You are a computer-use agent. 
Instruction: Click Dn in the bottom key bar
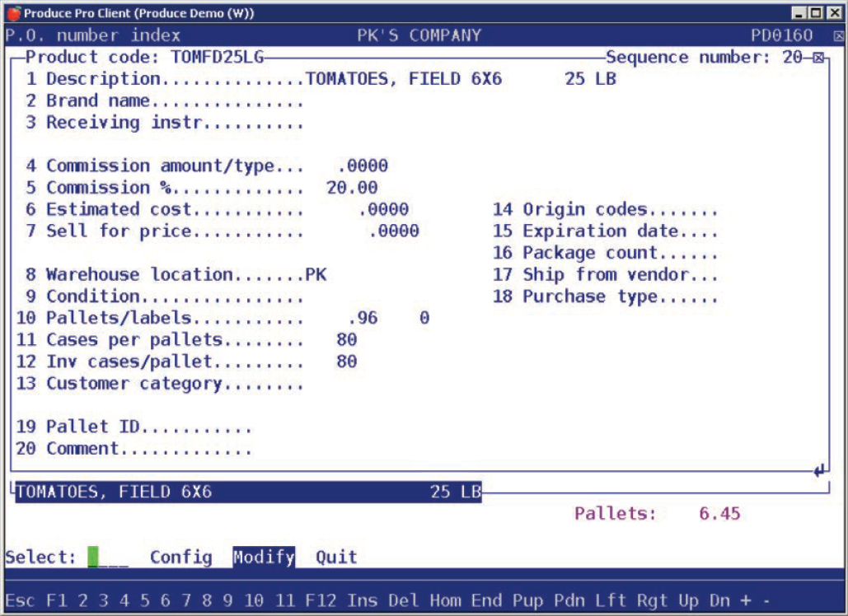tap(719, 600)
